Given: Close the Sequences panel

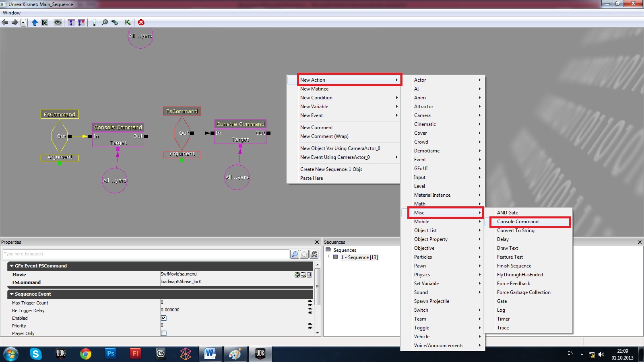Looking at the screenshot, I should click(640, 242).
